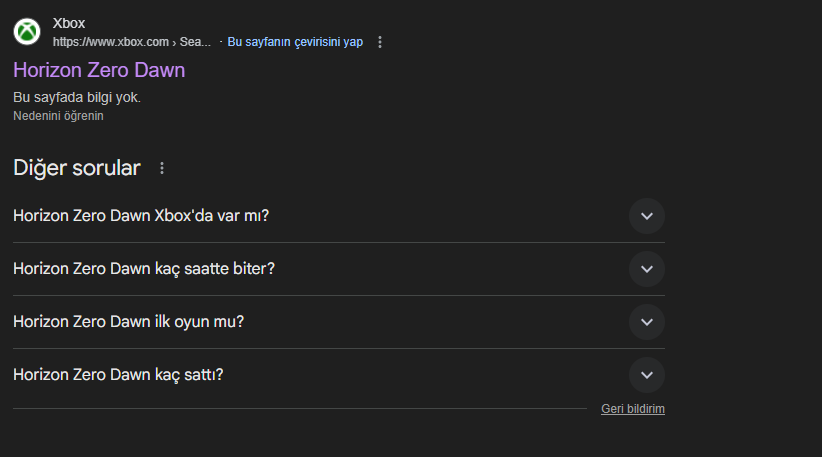Expand chevron for kaç saatte biter question
Screen dimensions: 822x457
click(647, 269)
